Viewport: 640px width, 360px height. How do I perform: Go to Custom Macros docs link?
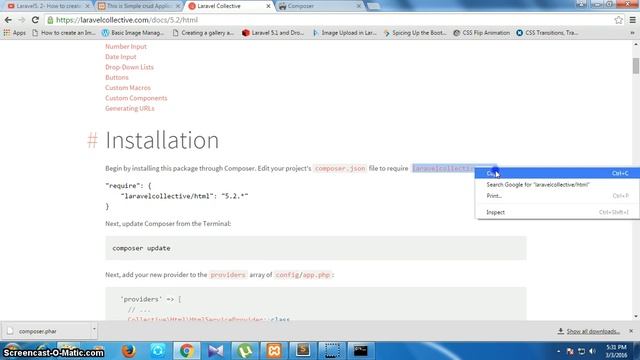pyautogui.click(x=128, y=88)
